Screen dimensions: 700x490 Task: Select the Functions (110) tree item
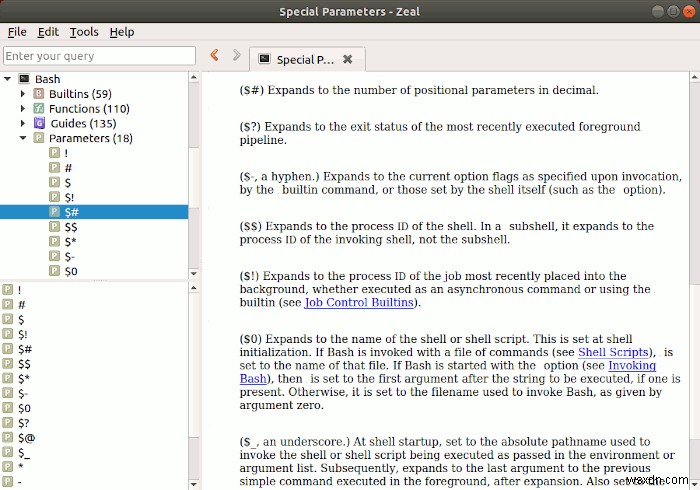point(89,108)
